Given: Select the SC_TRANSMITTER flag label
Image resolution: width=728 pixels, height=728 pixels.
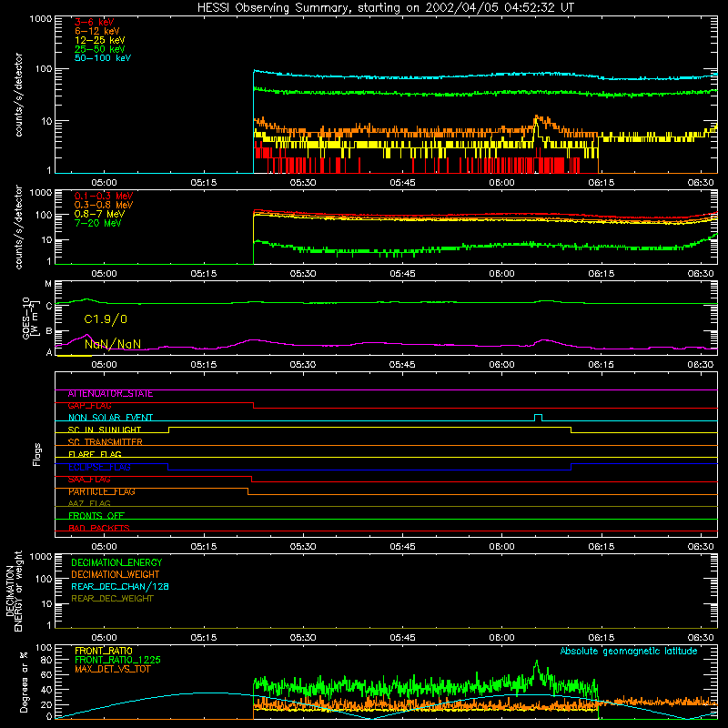Looking at the screenshot, I should (105, 442).
